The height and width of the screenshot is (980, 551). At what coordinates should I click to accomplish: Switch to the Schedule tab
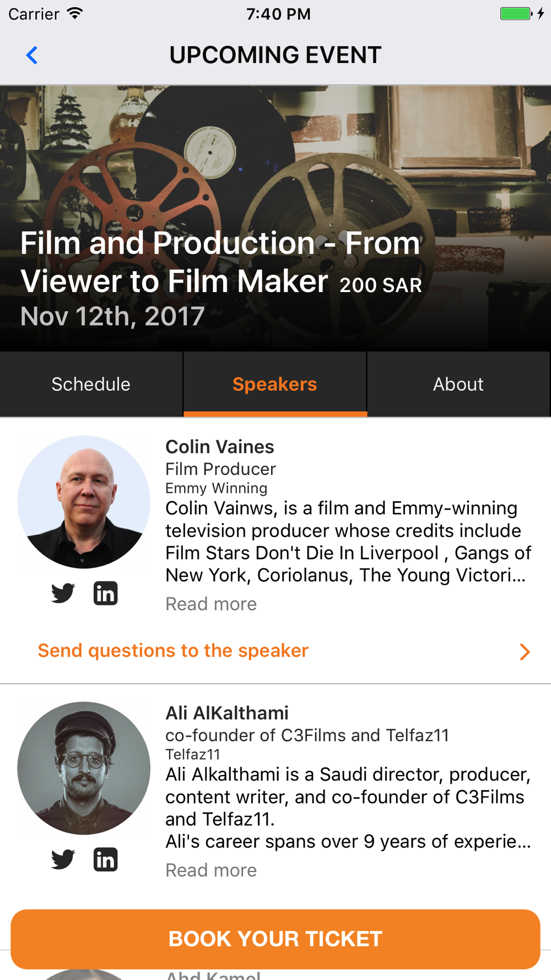pyautogui.click(x=91, y=384)
